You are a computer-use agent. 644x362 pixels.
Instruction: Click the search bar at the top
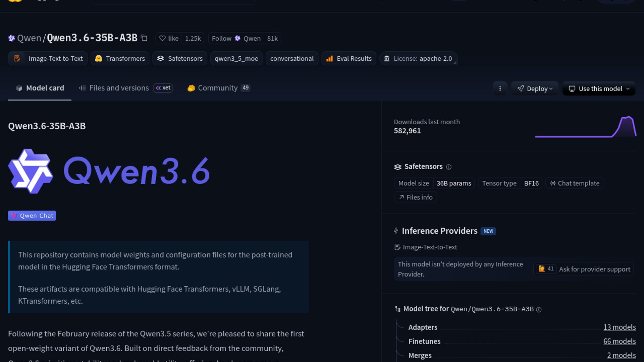(173, 2)
